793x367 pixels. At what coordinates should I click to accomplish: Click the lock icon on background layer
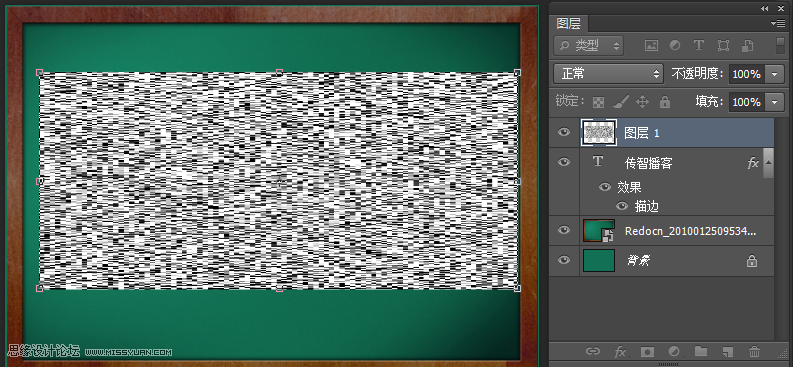pyautogui.click(x=752, y=261)
